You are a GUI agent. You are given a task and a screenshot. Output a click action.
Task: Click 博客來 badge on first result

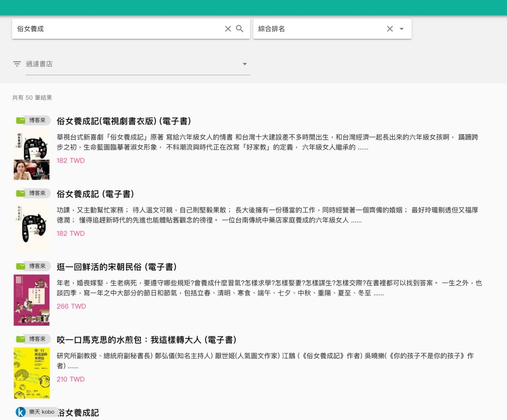tap(33, 120)
